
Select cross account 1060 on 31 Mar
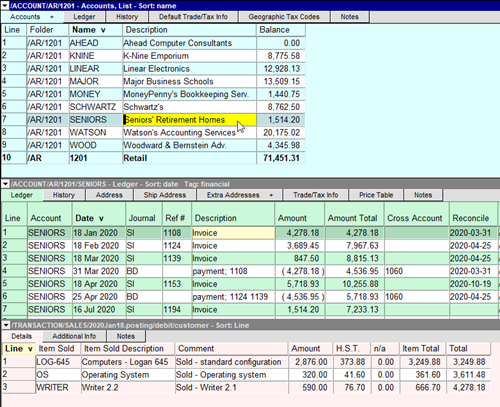(416, 271)
